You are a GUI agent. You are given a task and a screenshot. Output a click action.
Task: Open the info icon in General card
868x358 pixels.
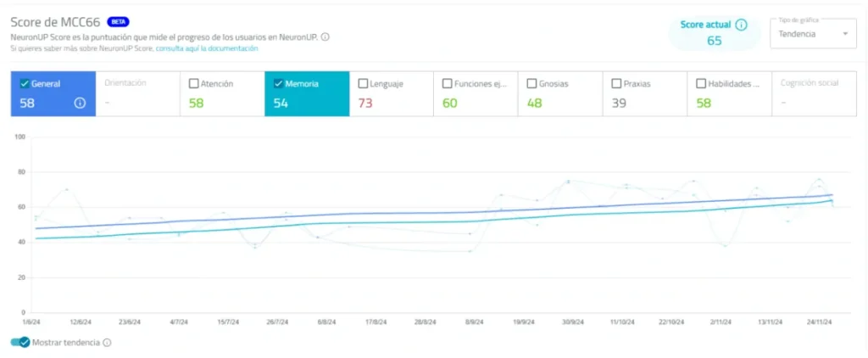(x=80, y=103)
